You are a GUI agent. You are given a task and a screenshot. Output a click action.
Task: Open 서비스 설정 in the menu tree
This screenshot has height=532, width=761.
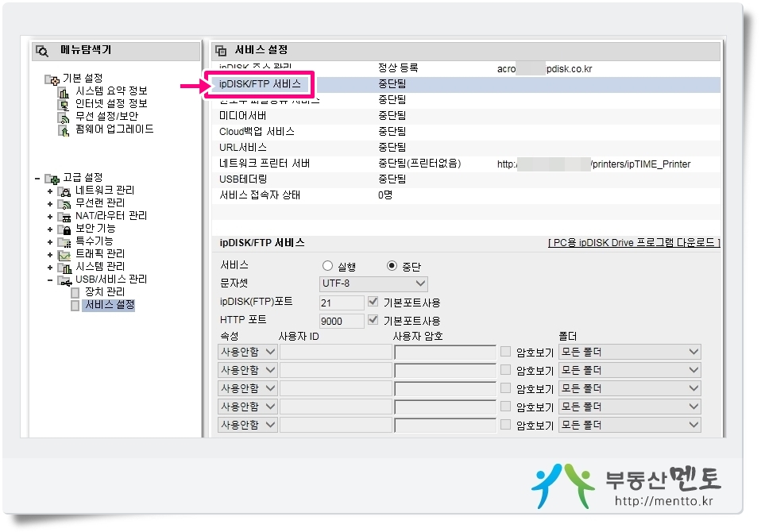click(x=109, y=305)
